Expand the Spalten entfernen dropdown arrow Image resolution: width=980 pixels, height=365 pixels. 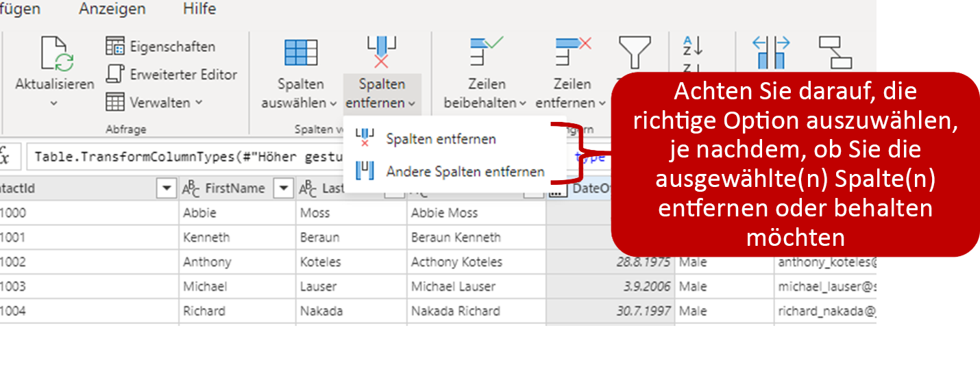(411, 103)
